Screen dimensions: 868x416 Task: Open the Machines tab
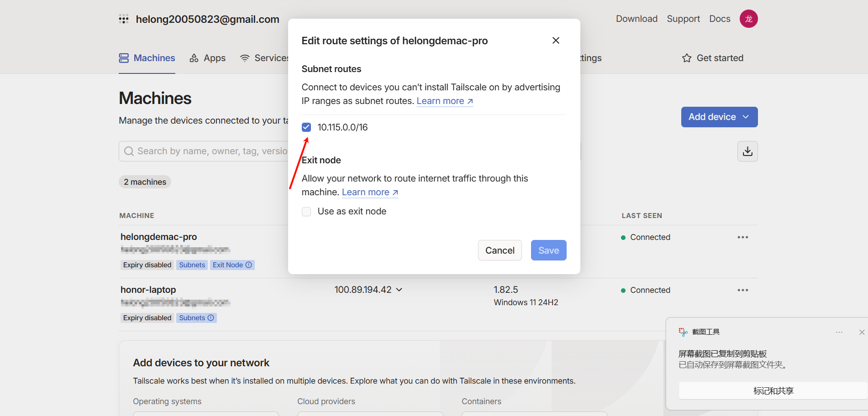coord(147,58)
